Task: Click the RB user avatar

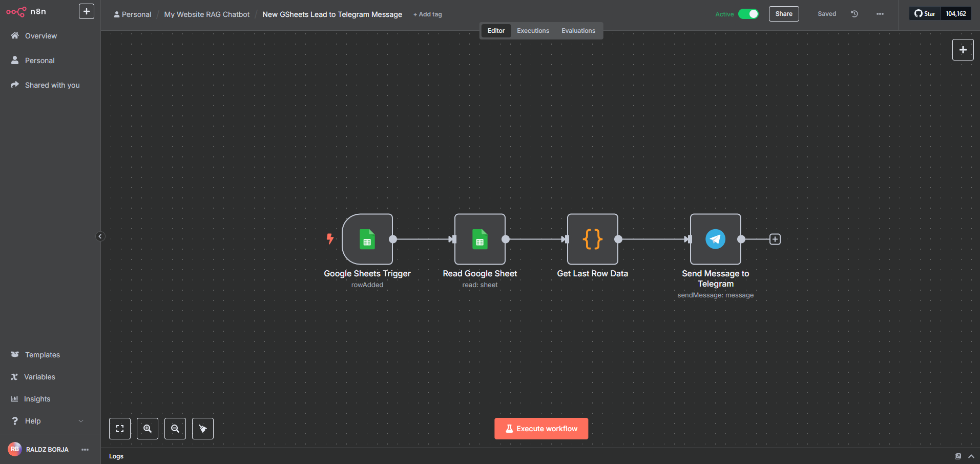Action: [15, 449]
